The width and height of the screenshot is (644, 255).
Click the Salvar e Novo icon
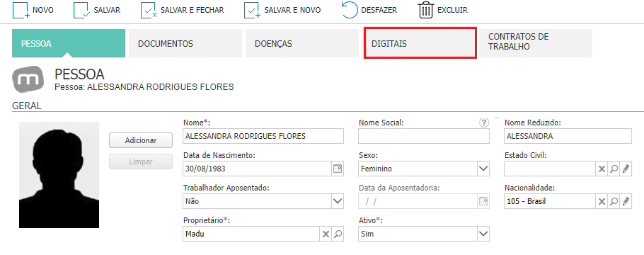[x=252, y=11]
